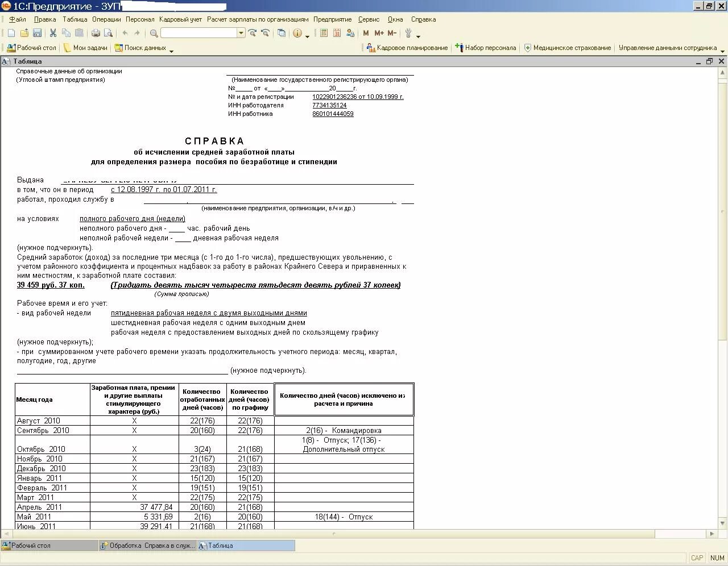Click ИНН работодателя value 7734135124
The width and height of the screenshot is (728, 566).
329,105
